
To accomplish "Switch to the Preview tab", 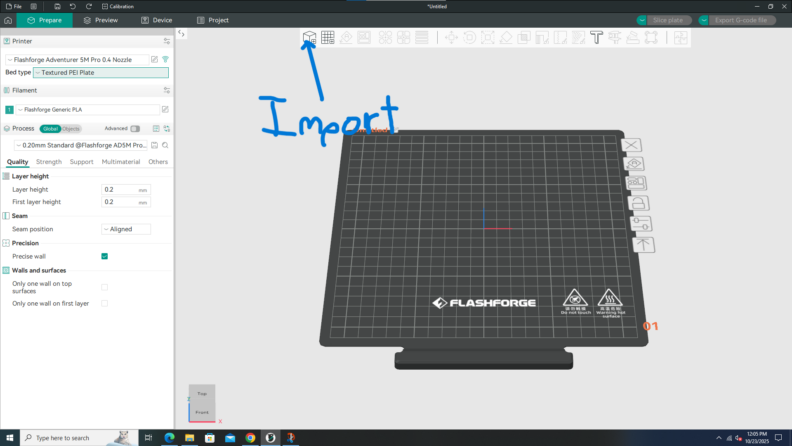I will [x=101, y=20].
